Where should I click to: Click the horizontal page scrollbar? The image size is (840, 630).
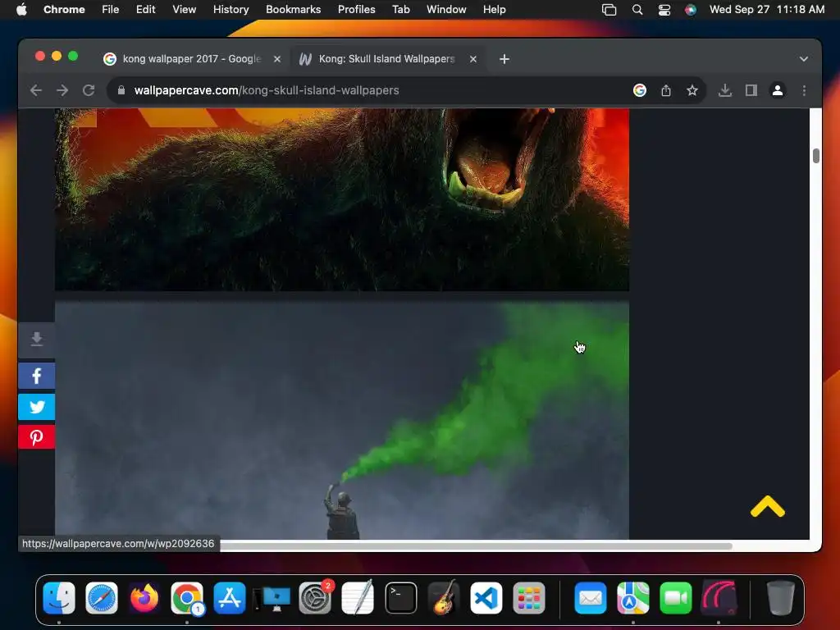pos(476,546)
